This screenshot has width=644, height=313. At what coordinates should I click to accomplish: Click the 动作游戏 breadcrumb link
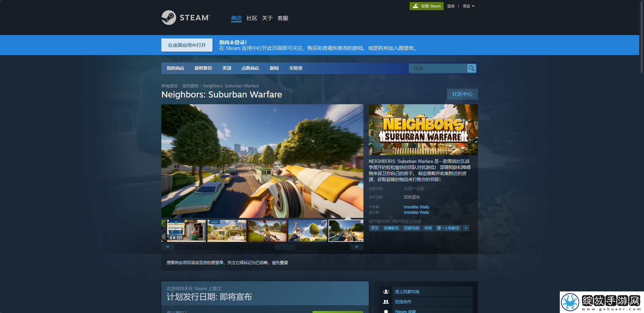point(190,86)
